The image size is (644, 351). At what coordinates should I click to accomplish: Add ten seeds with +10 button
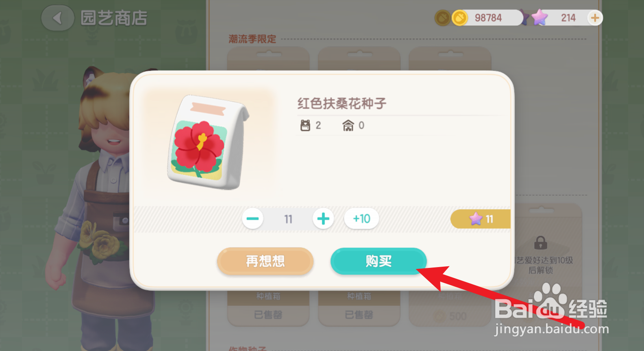coord(361,219)
